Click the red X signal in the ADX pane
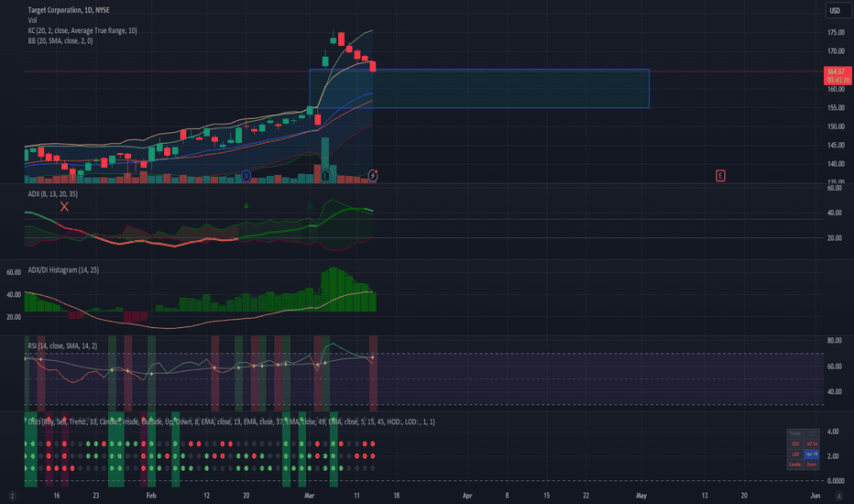The width and height of the screenshot is (854, 504). (x=64, y=206)
